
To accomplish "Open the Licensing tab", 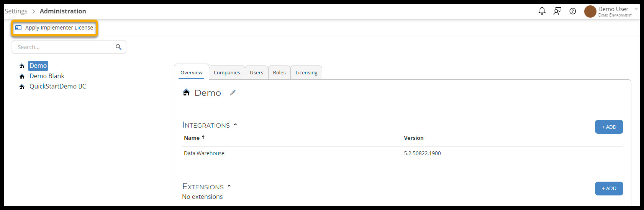I will click(x=306, y=72).
